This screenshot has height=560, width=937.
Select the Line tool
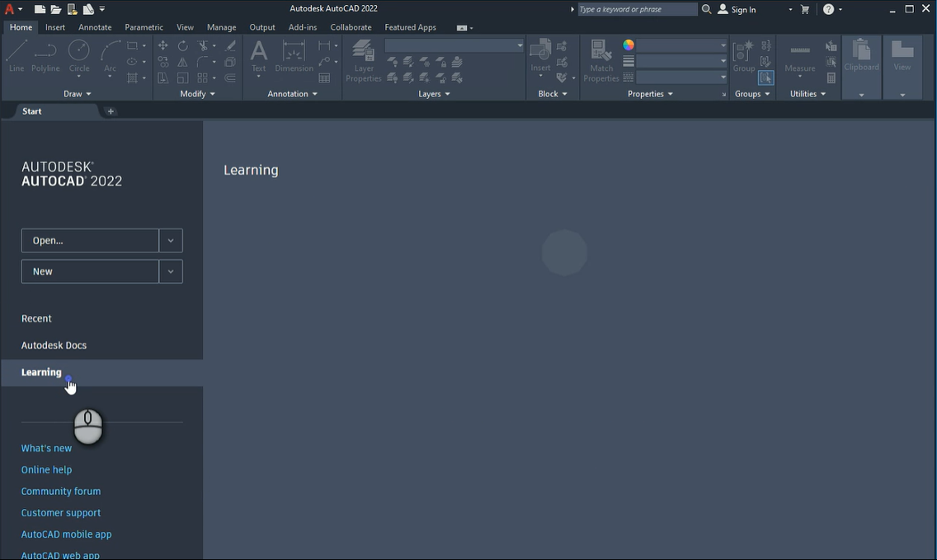point(16,56)
